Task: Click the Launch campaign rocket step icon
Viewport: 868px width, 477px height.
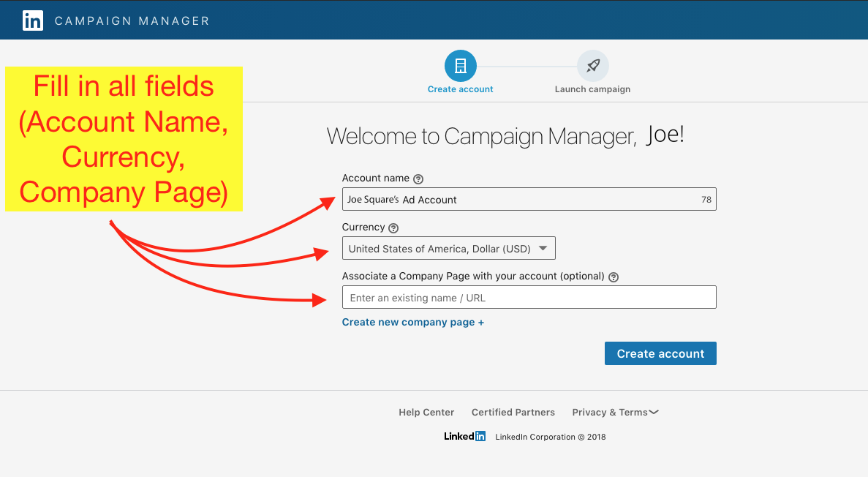Action: tap(593, 66)
